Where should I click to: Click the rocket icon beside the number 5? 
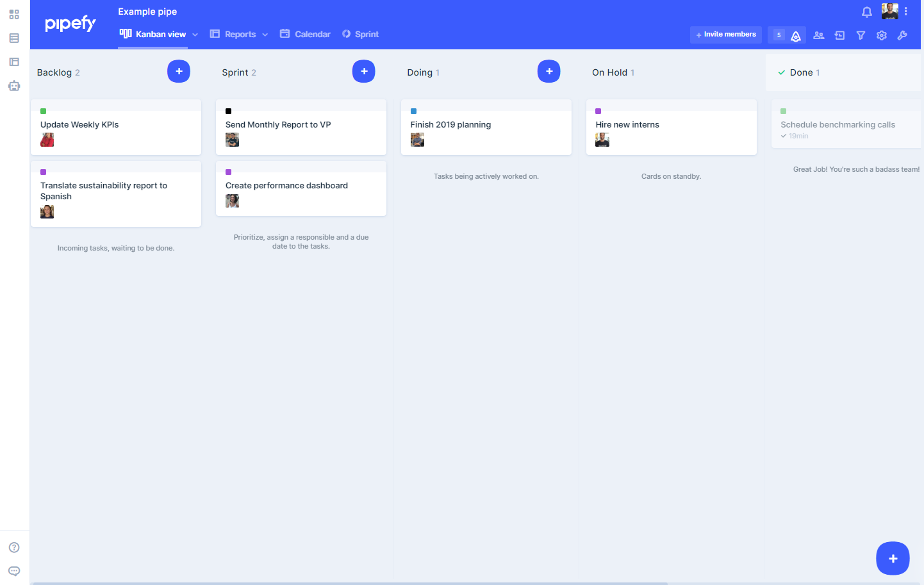[796, 36]
